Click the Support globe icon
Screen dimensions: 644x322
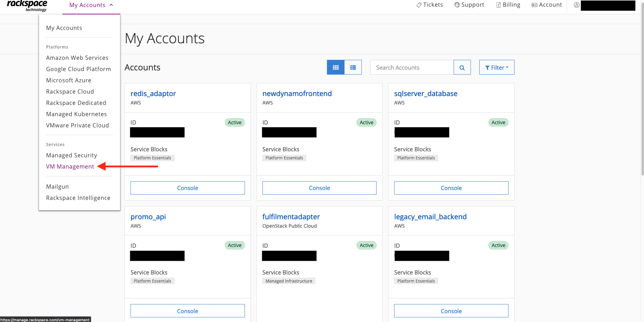coord(457,5)
